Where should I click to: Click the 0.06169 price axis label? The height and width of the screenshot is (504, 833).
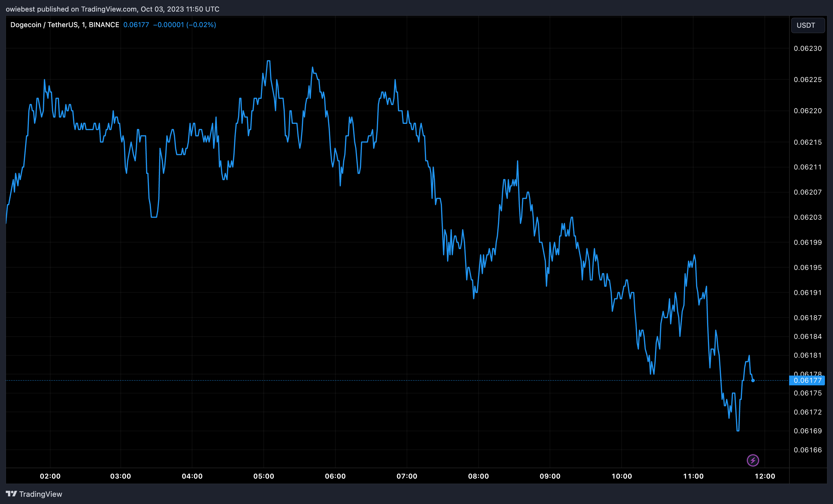808,431
